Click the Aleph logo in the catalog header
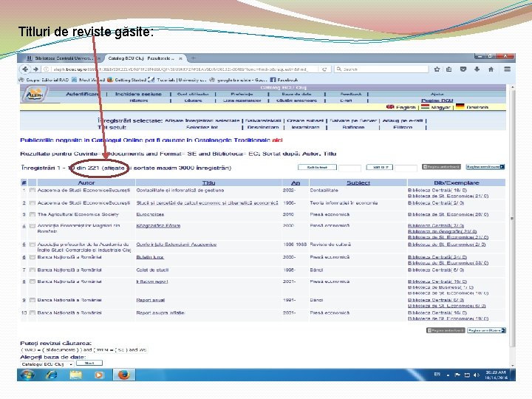The height and width of the screenshot is (399, 532). [x=35, y=94]
